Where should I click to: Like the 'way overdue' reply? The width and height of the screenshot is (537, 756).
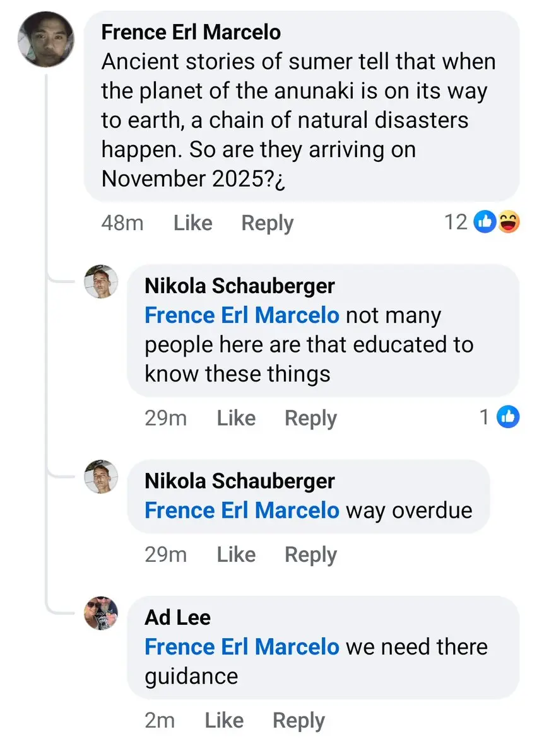click(x=237, y=554)
